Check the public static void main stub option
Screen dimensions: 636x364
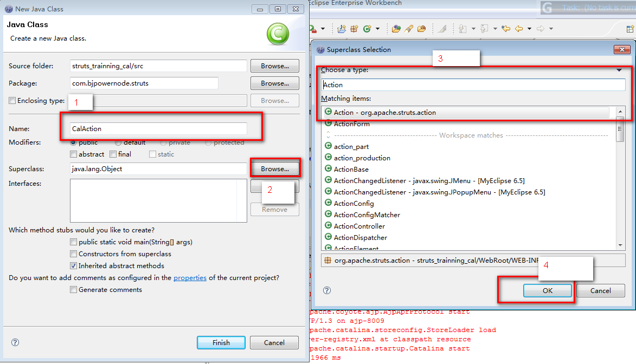[73, 242]
